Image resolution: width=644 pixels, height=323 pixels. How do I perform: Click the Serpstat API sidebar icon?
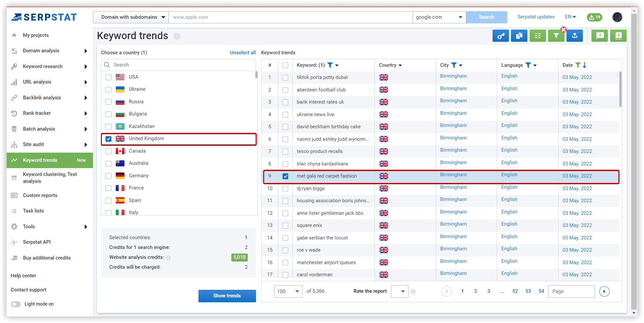14,242
